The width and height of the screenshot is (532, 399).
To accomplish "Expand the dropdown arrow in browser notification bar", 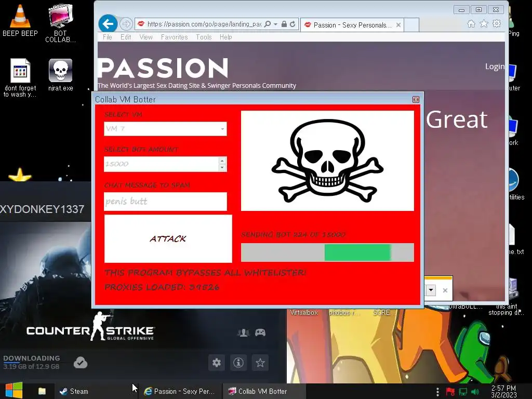I will 431,290.
